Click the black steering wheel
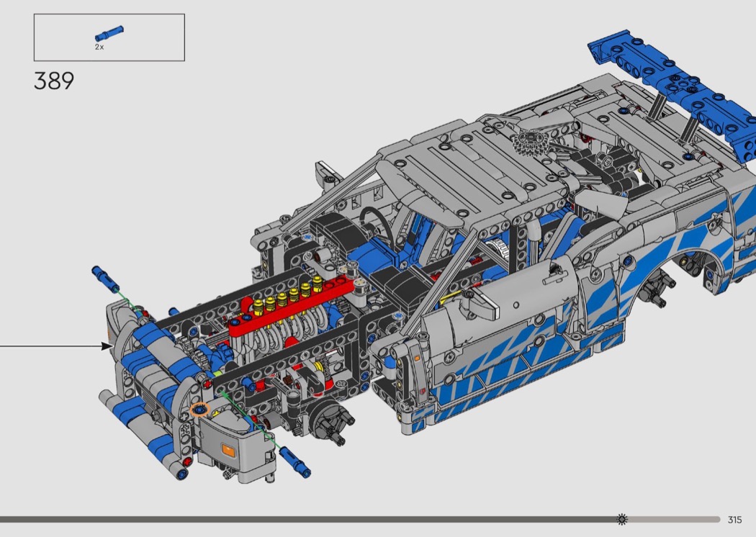This screenshot has width=756, height=537. [x=373, y=217]
